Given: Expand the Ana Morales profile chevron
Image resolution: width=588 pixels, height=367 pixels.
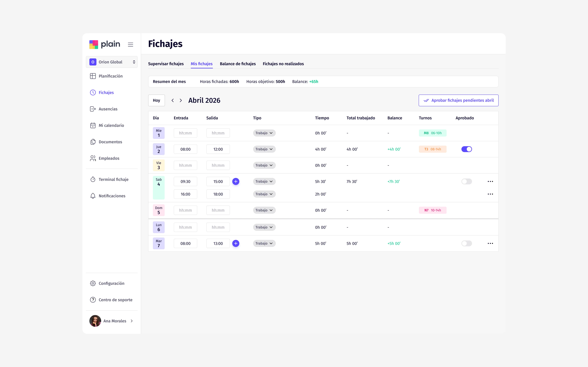Looking at the screenshot, I should tap(132, 321).
